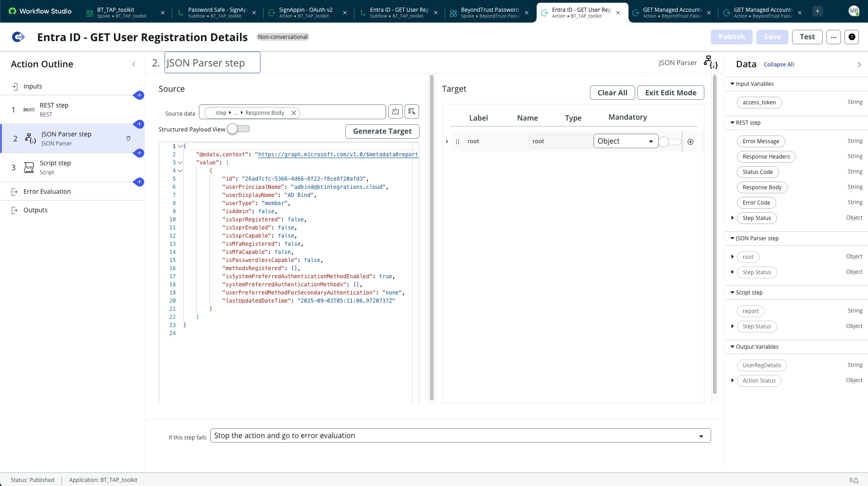Click the drag handle on root row
This screenshot has height=486, width=868.
pyautogui.click(x=458, y=142)
